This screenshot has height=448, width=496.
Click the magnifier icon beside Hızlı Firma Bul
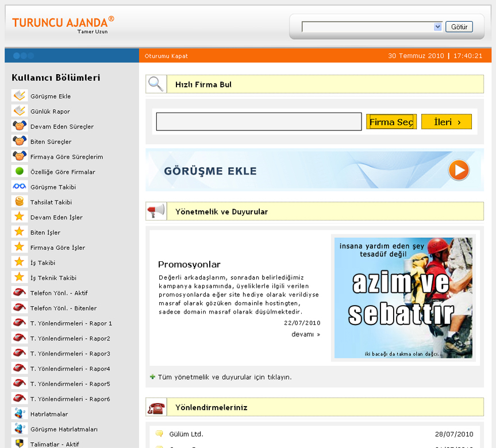tap(156, 84)
